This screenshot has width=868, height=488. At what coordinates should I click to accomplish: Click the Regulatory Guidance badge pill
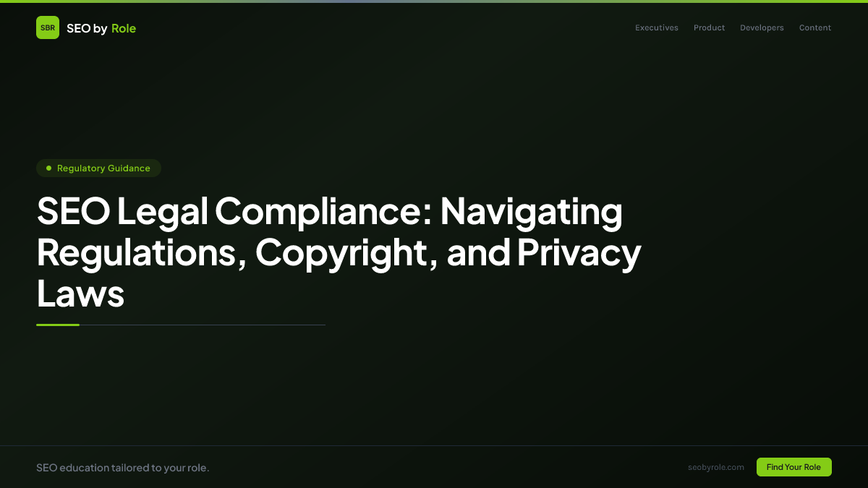coord(98,168)
